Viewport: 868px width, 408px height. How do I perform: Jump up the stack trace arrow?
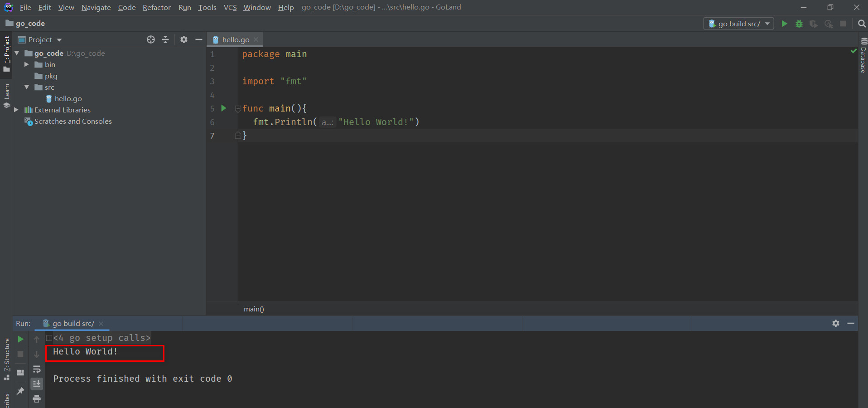coord(37,339)
